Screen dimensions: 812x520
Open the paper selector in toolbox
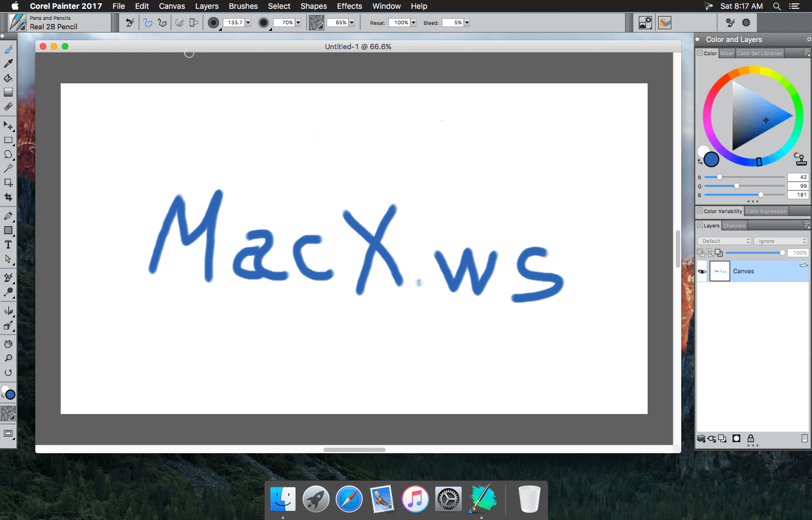coord(8,413)
